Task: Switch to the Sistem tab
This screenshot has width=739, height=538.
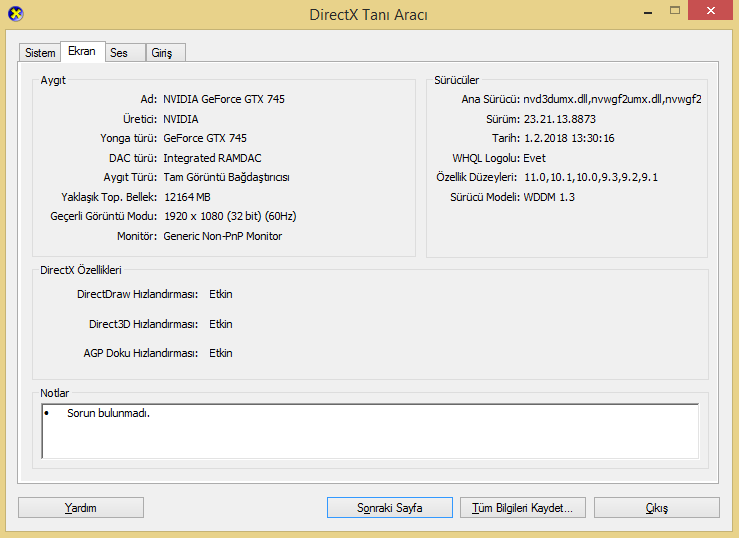Action: tap(40, 53)
